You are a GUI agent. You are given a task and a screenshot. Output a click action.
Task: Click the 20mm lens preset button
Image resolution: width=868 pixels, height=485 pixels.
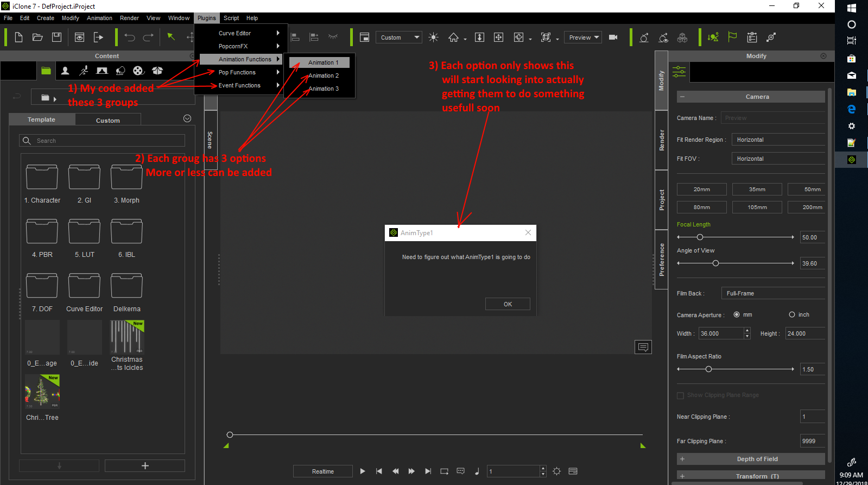click(x=702, y=190)
